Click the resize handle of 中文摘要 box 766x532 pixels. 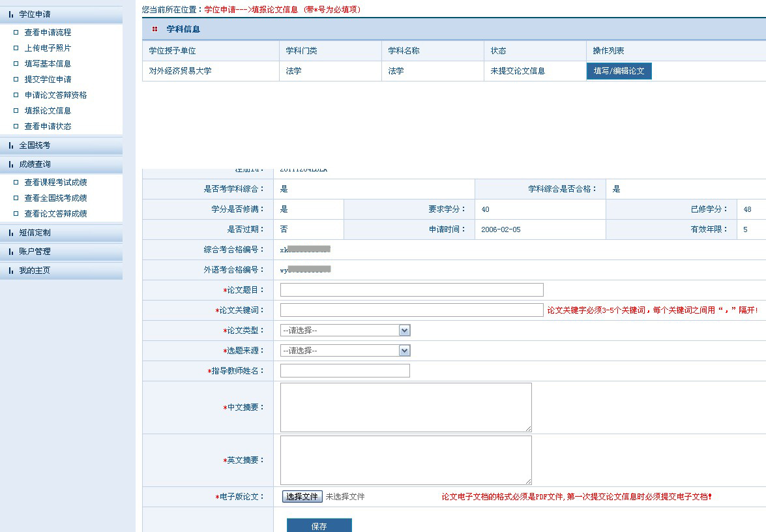pyautogui.click(x=529, y=429)
